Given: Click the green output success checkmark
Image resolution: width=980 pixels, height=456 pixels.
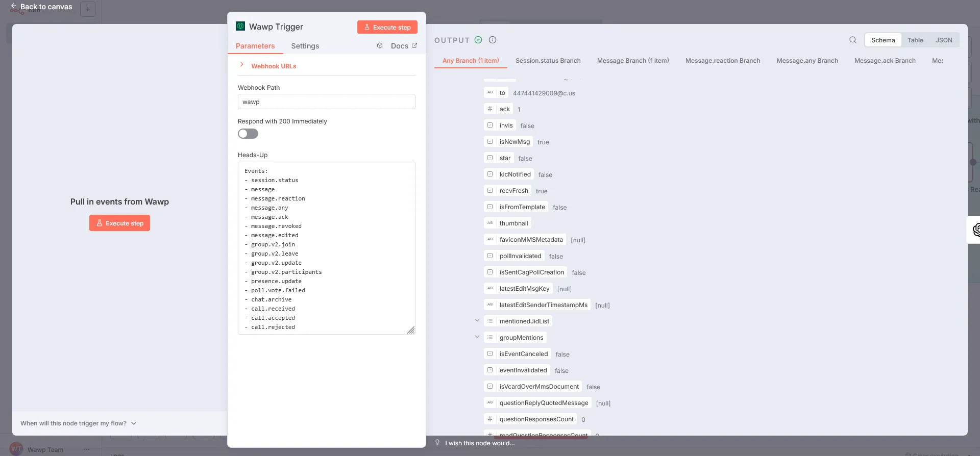Looking at the screenshot, I should [x=478, y=40].
